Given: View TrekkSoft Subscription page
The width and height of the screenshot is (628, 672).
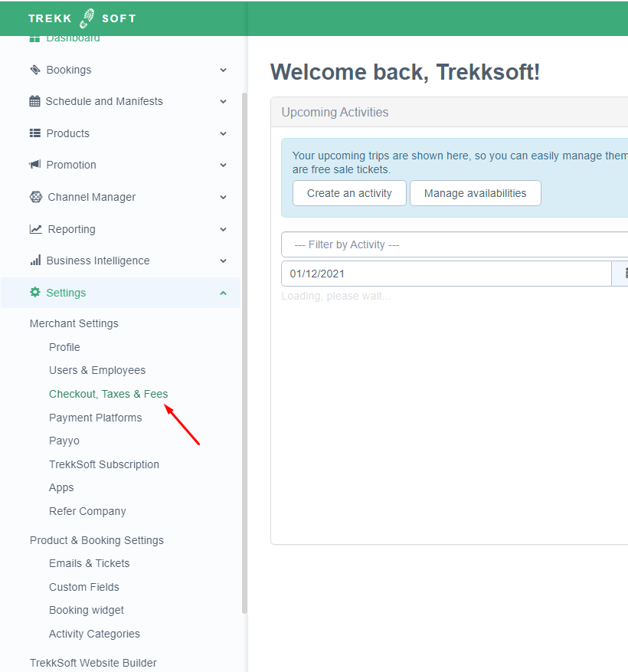Looking at the screenshot, I should pos(104,464).
